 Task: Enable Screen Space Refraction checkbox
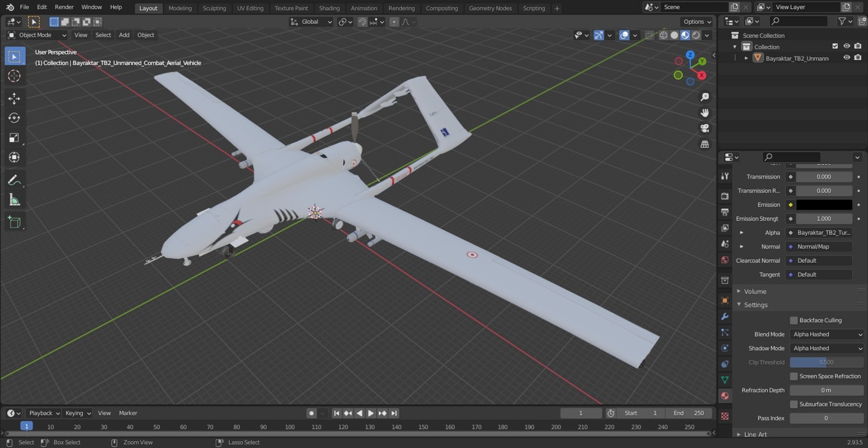pos(793,377)
